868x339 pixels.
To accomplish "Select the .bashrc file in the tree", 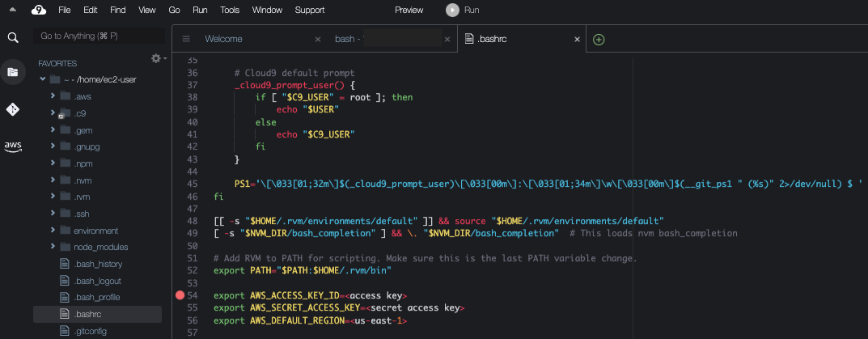I will coord(97,314).
